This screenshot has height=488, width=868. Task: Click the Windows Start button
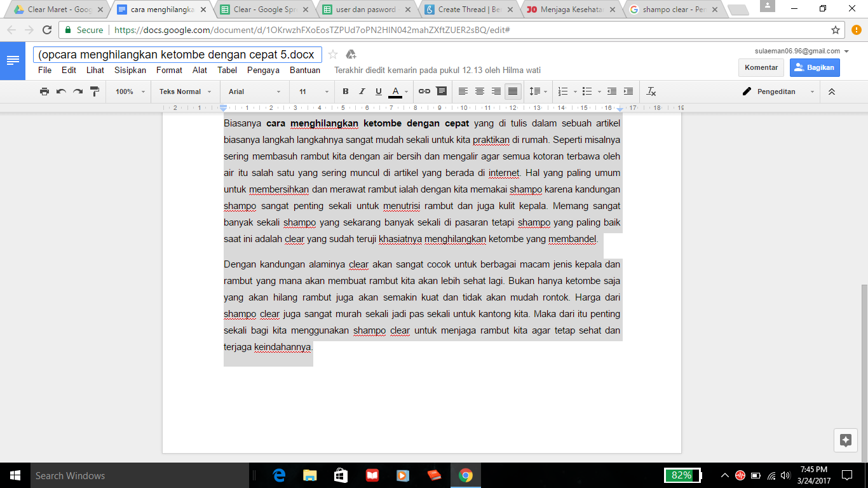point(15,475)
